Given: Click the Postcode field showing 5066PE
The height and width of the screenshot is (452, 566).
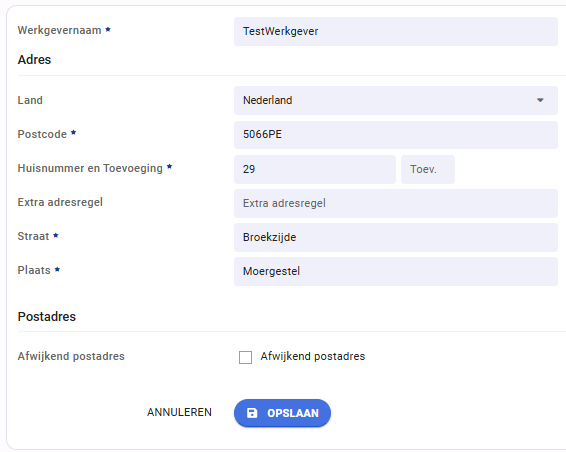Looking at the screenshot, I should point(396,134).
